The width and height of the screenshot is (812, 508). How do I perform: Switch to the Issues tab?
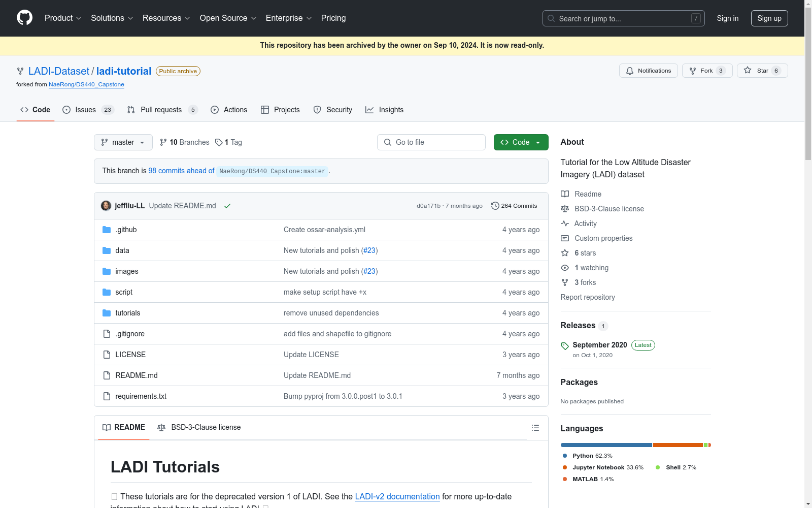[x=88, y=110]
